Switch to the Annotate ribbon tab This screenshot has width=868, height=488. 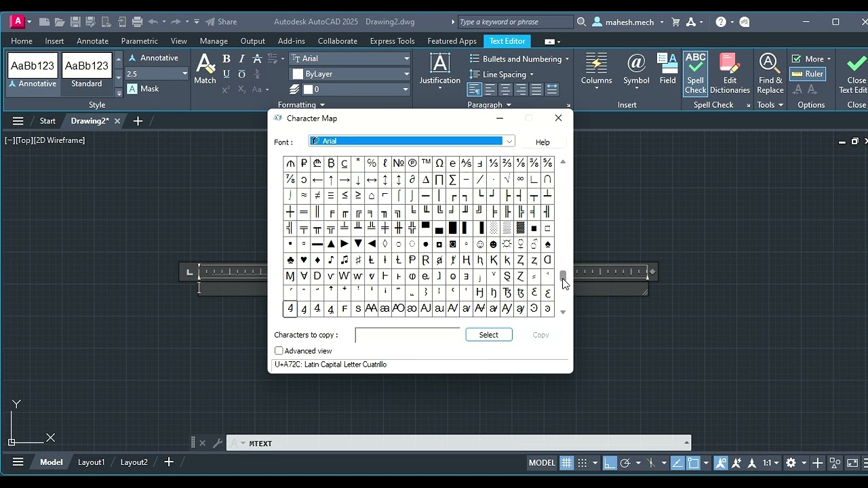click(x=93, y=41)
